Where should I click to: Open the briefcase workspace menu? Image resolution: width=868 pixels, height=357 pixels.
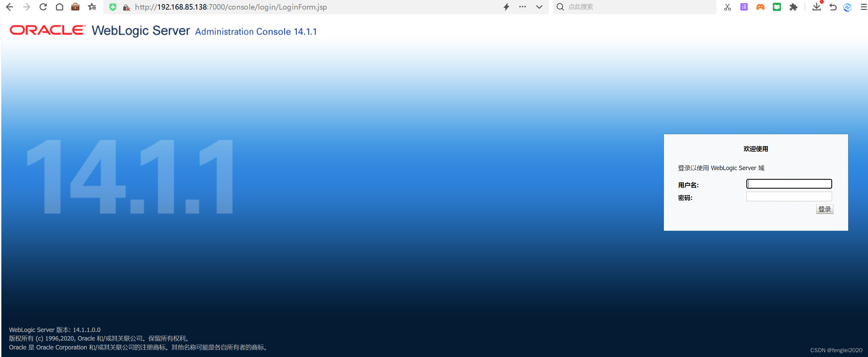pos(75,7)
